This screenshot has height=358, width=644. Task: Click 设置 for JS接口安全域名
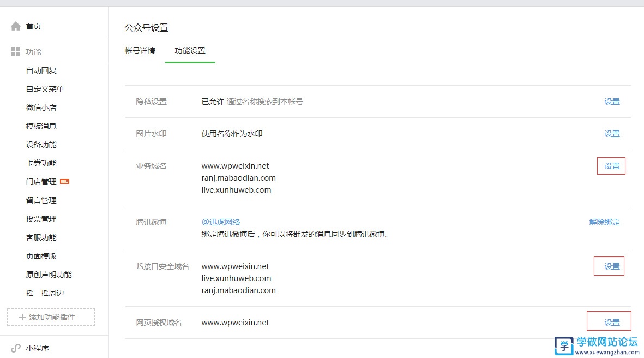click(609, 266)
